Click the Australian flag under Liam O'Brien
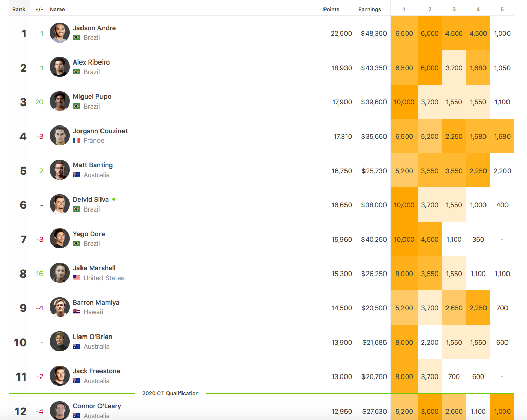The image size is (527, 420). point(76,346)
